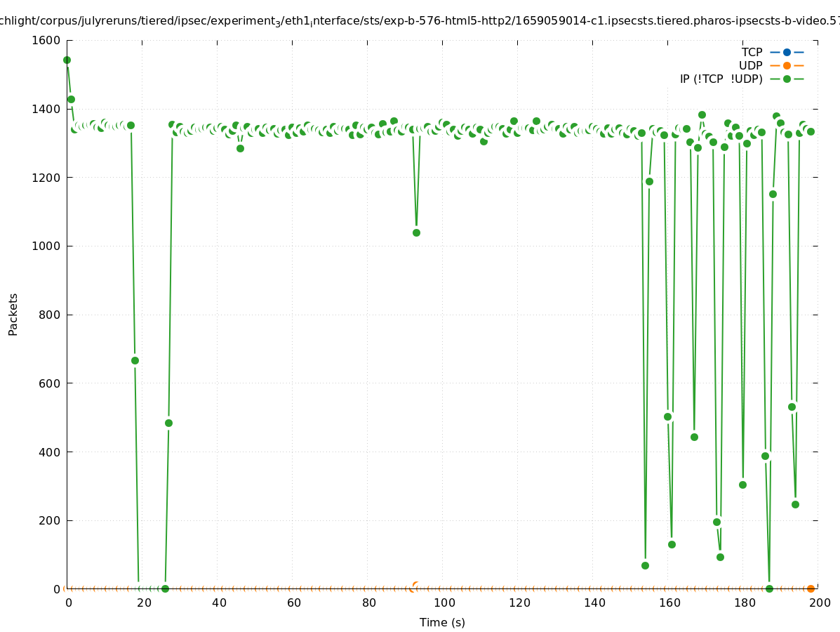Select the TCP legend label
The width and height of the screenshot is (840, 632).
752,53
